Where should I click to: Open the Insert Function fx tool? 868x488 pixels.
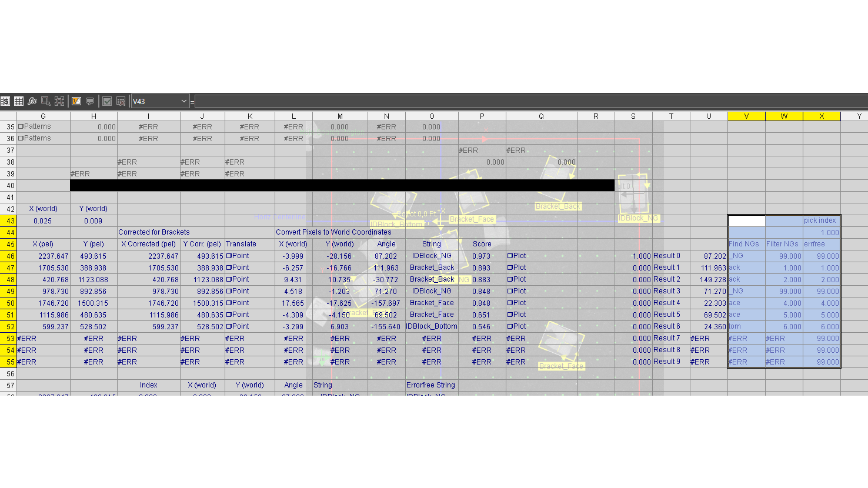[32, 101]
